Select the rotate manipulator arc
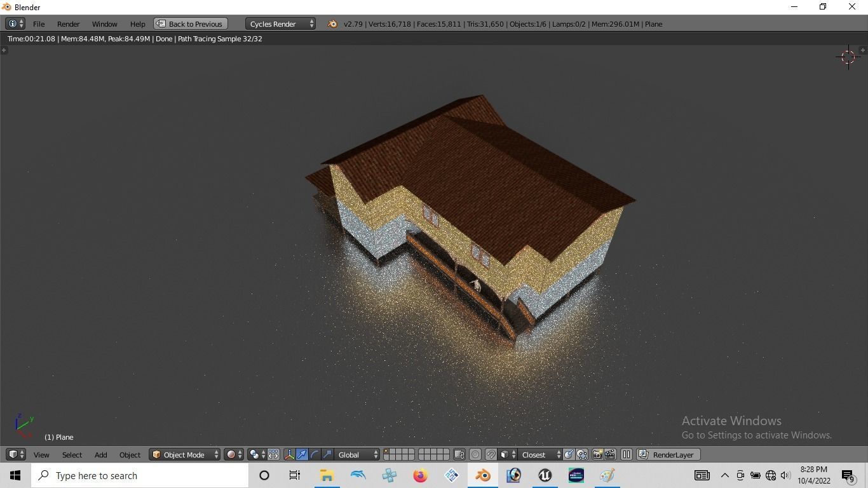 click(x=315, y=454)
